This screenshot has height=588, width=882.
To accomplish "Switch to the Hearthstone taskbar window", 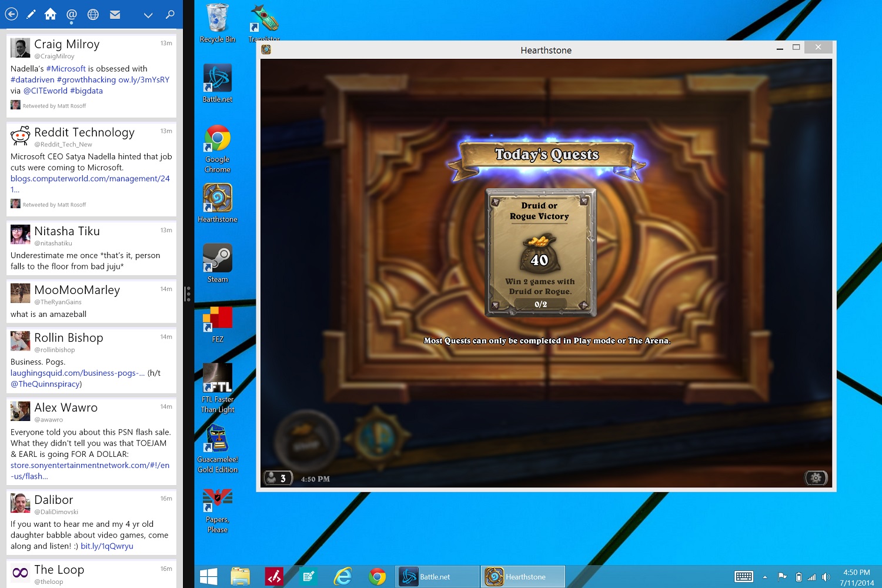I will (x=523, y=577).
